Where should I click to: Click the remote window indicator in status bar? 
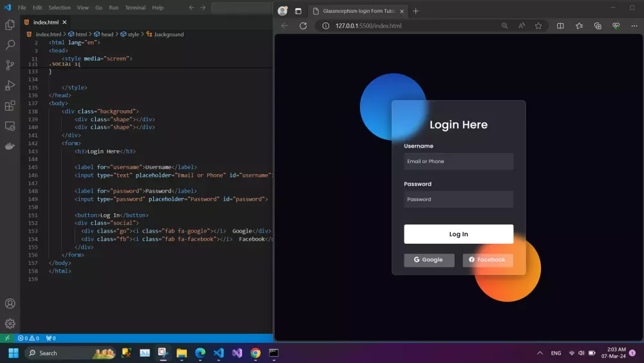(x=7, y=338)
